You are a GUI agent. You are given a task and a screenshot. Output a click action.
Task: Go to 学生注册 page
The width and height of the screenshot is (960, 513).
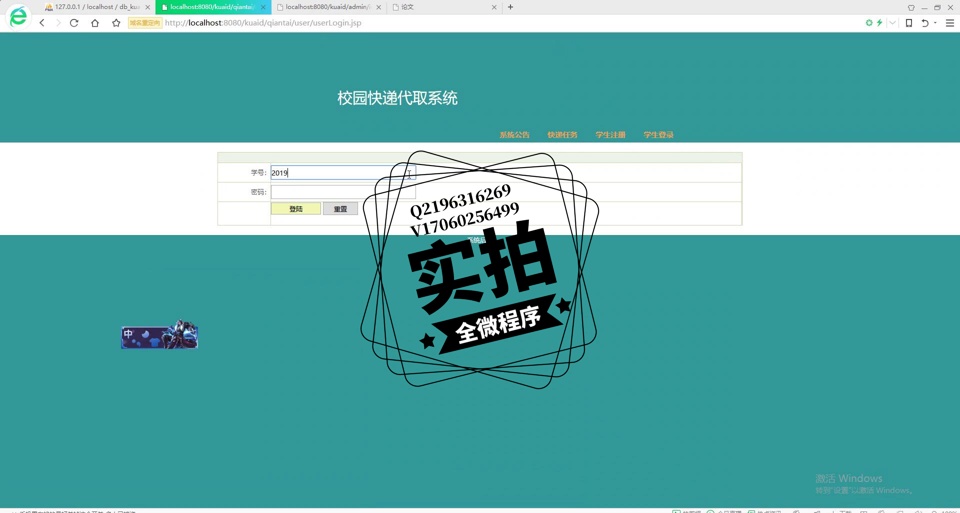(x=610, y=135)
